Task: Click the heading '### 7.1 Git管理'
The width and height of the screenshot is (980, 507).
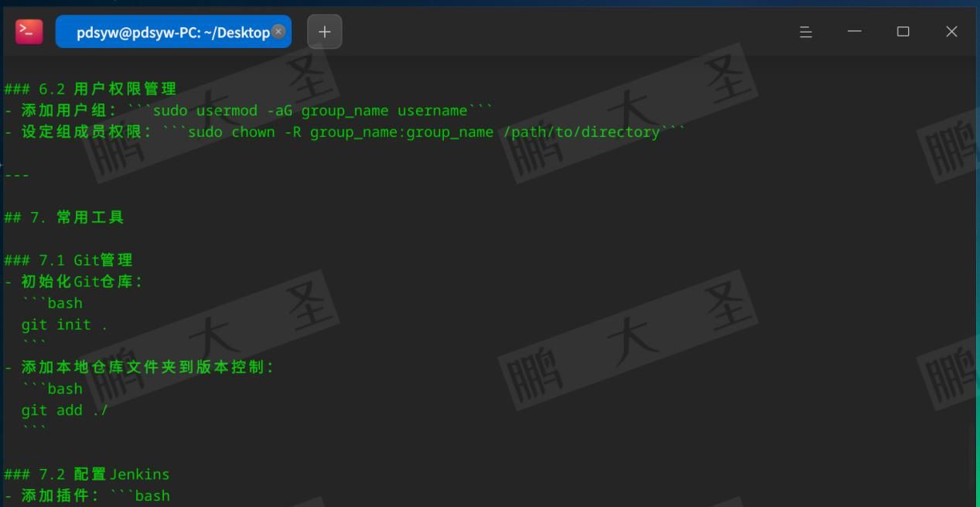Action: 69,260
